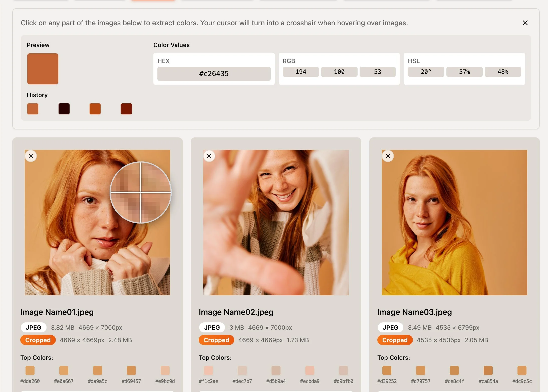Remove Image Name03.jpeg with its X icon
This screenshot has height=392, width=548.
[x=388, y=156]
